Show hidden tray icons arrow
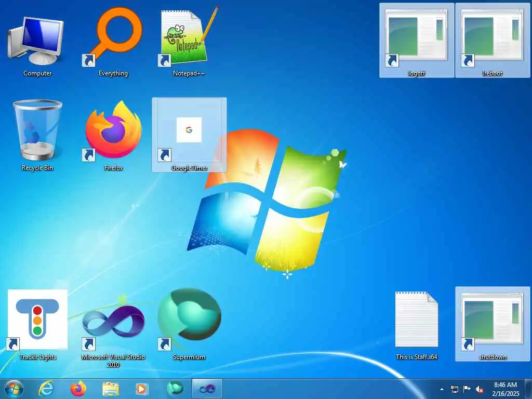Image resolution: width=532 pixels, height=399 pixels. 442,389
